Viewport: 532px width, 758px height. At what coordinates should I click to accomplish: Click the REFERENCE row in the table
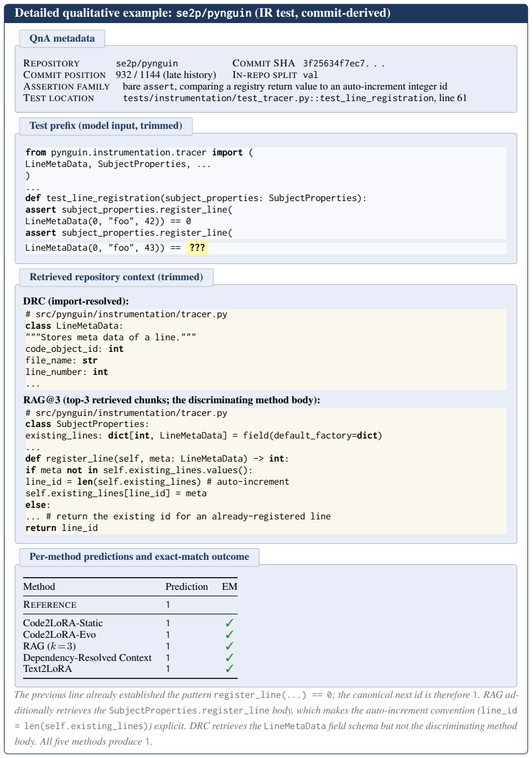[131, 605]
